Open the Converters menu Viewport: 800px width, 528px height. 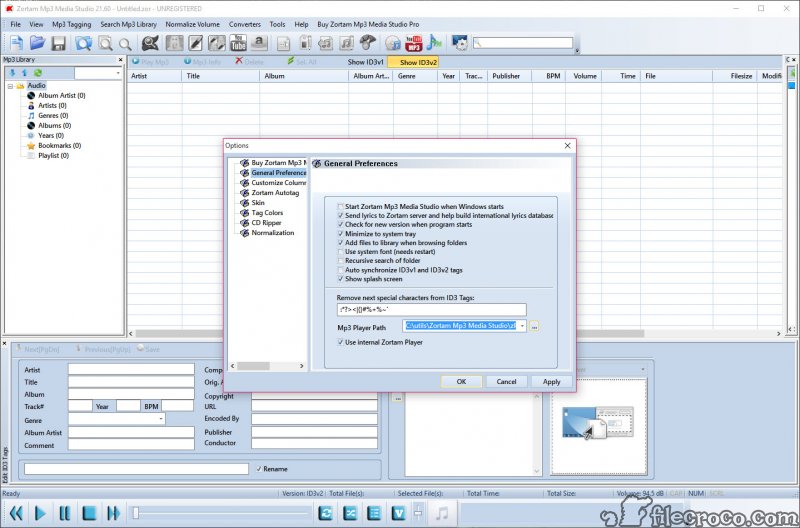(245, 24)
